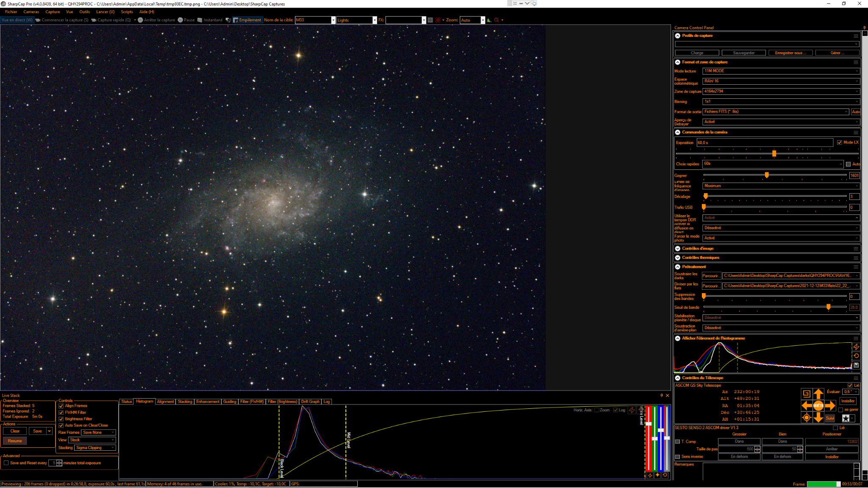Image resolution: width=868 pixels, height=488 pixels.
Task: Click the Exposition value input field
Action: pos(765,143)
